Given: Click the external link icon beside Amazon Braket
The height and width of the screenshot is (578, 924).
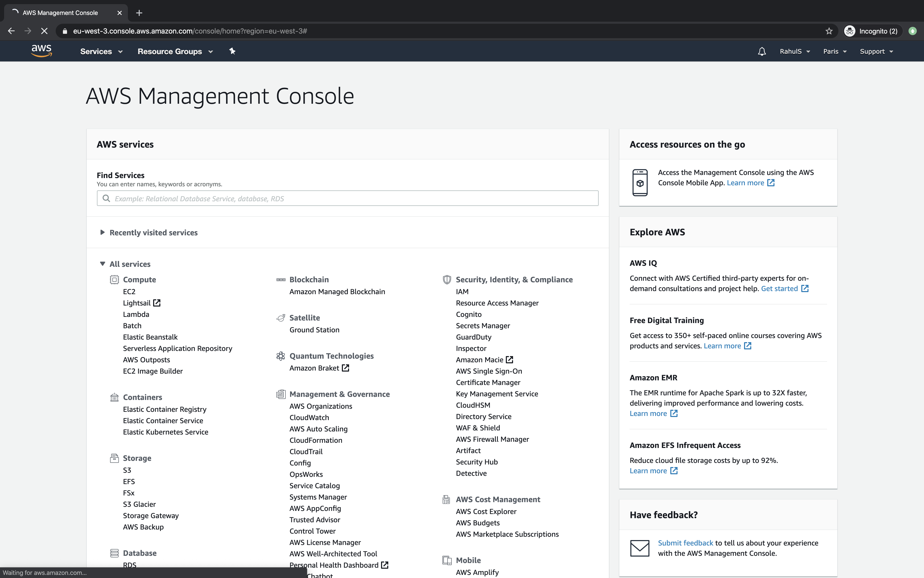Looking at the screenshot, I should click(345, 368).
